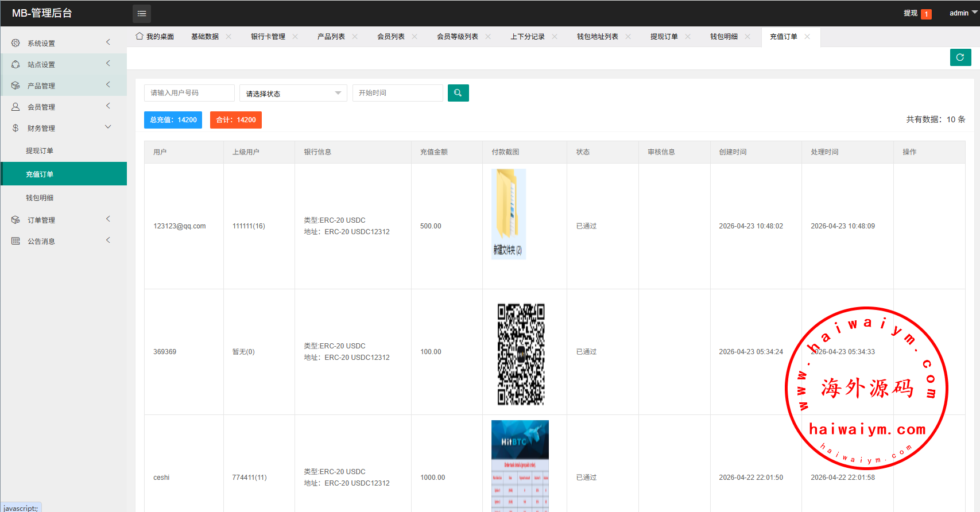Viewport: 980px width, 512px height.
Task: Switch to the 会员列表 tab
Action: [x=390, y=37]
